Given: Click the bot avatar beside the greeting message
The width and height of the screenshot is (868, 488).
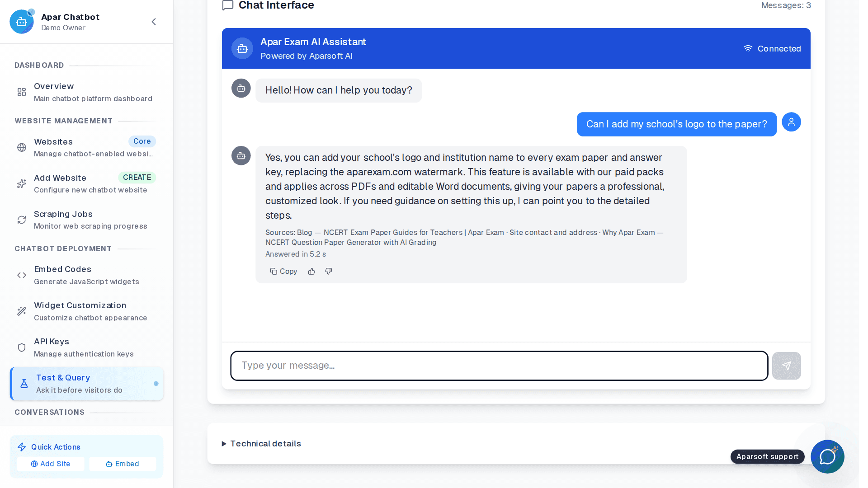Looking at the screenshot, I should coord(241,88).
